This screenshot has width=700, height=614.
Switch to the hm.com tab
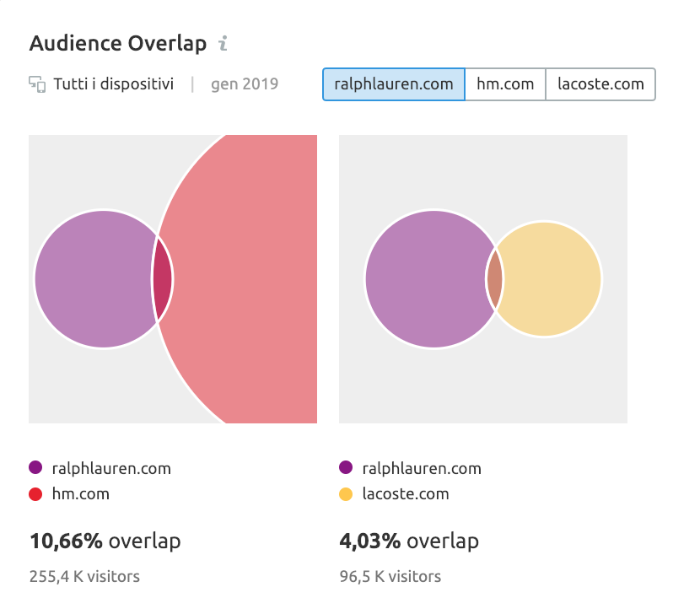(505, 84)
